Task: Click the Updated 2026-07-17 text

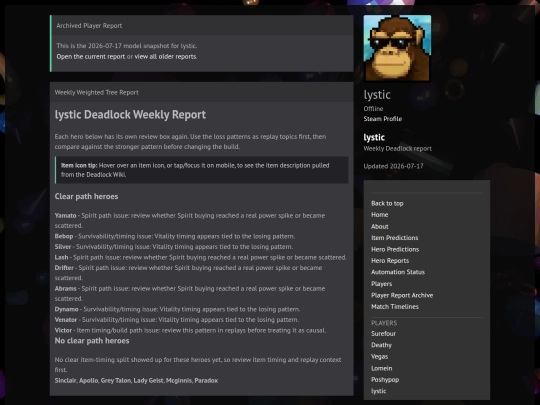Action: click(393, 166)
